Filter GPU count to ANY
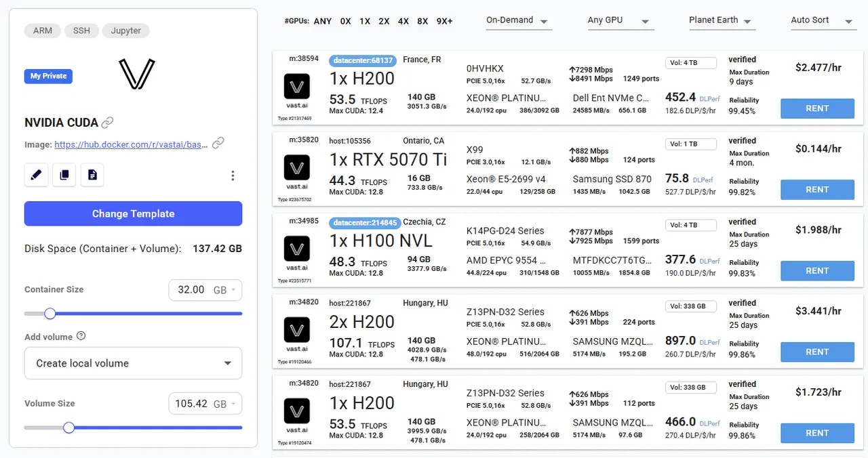Viewport: 868px width, 458px height. (x=323, y=21)
